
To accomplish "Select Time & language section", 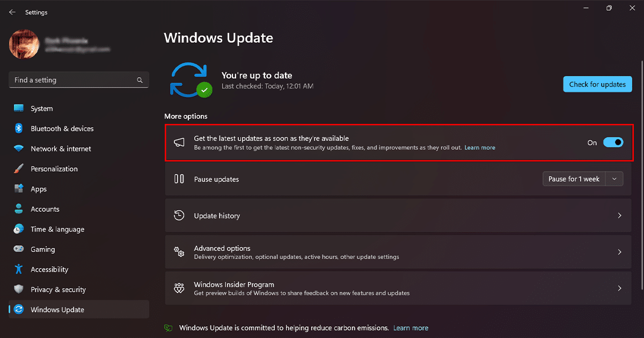I will [x=57, y=229].
